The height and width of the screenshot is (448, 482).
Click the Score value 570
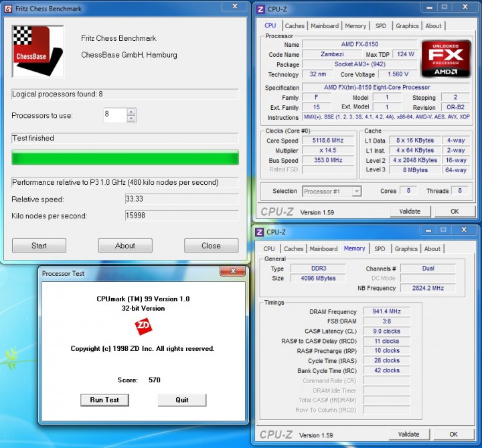tap(155, 380)
